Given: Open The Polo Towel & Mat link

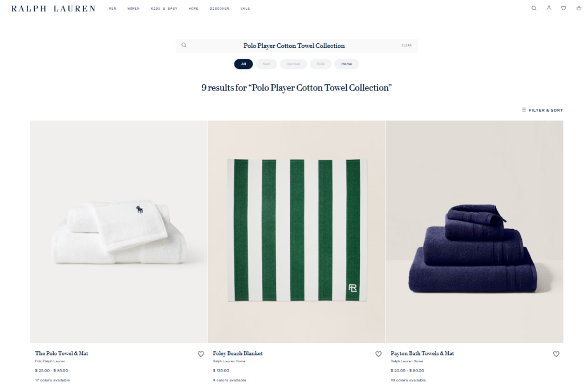Looking at the screenshot, I should click(62, 353).
